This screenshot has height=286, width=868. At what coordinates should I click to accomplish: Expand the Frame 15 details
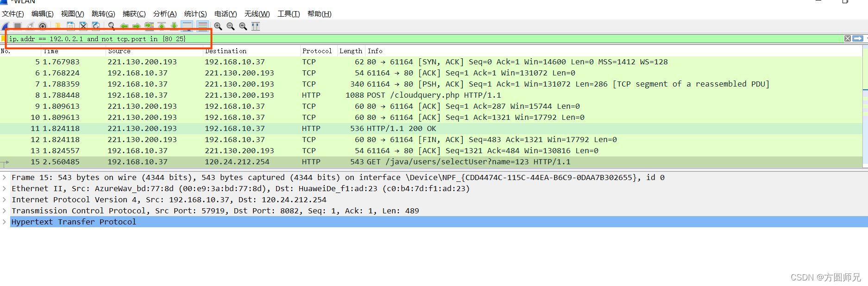pos(4,177)
